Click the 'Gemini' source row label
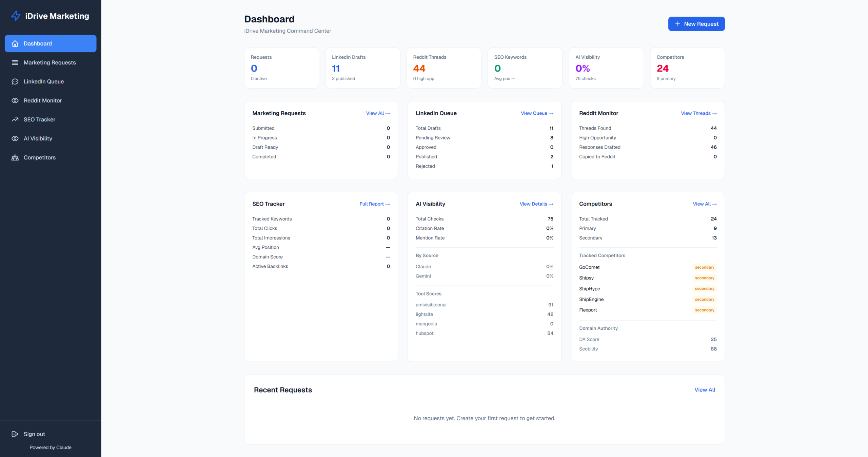This screenshot has width=868, height=457. click(423, 276)
